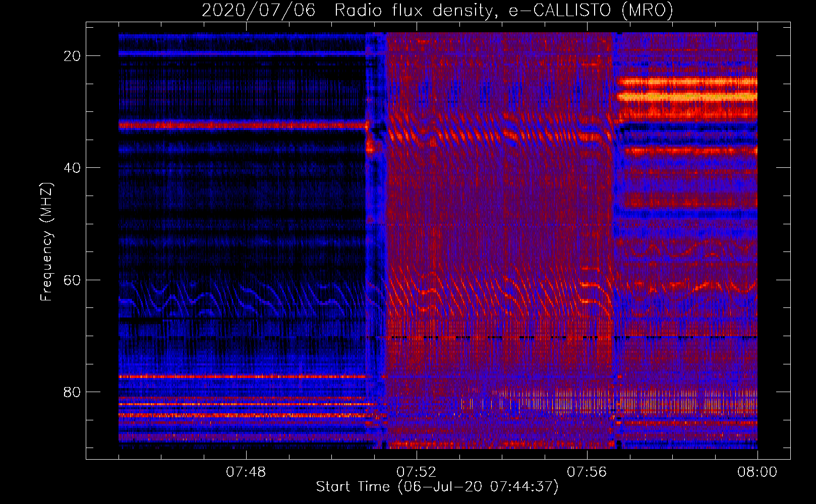
Task: Select the 80 frequency tick label
Action: [72, 392]
